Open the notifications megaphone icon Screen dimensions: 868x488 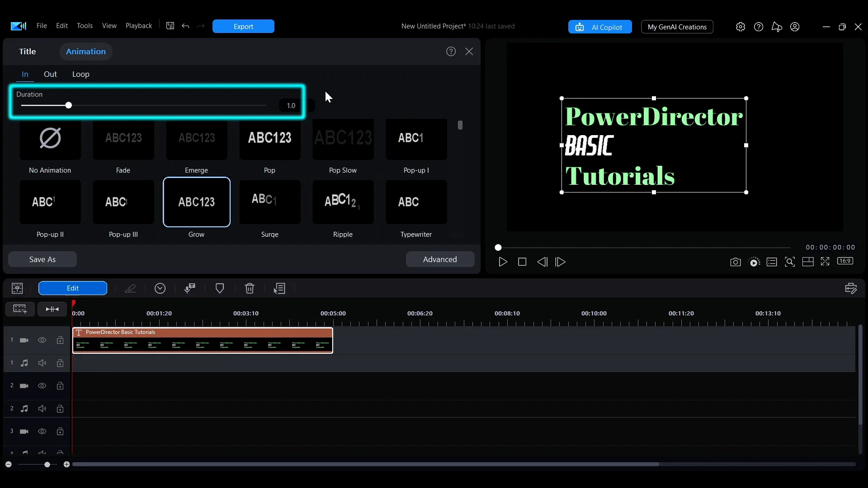pos(777,27)
